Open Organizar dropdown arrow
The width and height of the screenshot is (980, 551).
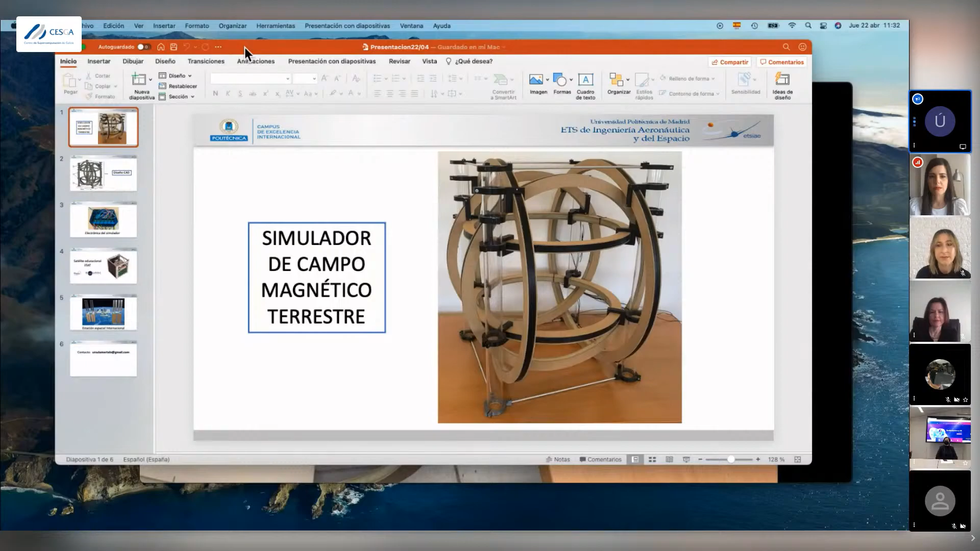point(628,80)
